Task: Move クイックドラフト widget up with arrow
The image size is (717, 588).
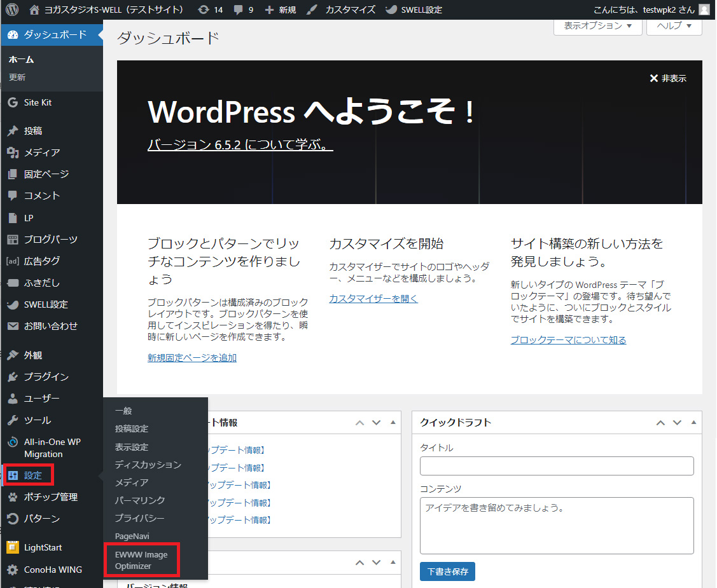Action: (x=660, y=423)
